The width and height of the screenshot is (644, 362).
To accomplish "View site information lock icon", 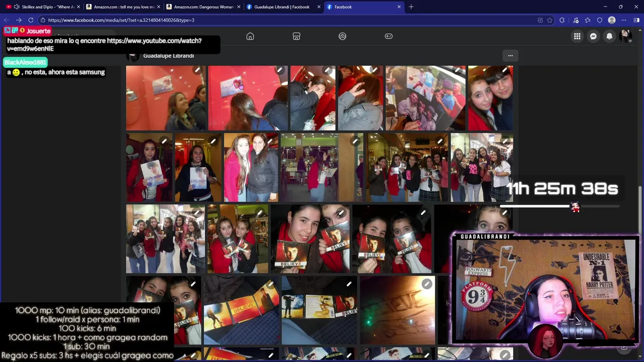I will pyautogui.click(x=43, y=20).
